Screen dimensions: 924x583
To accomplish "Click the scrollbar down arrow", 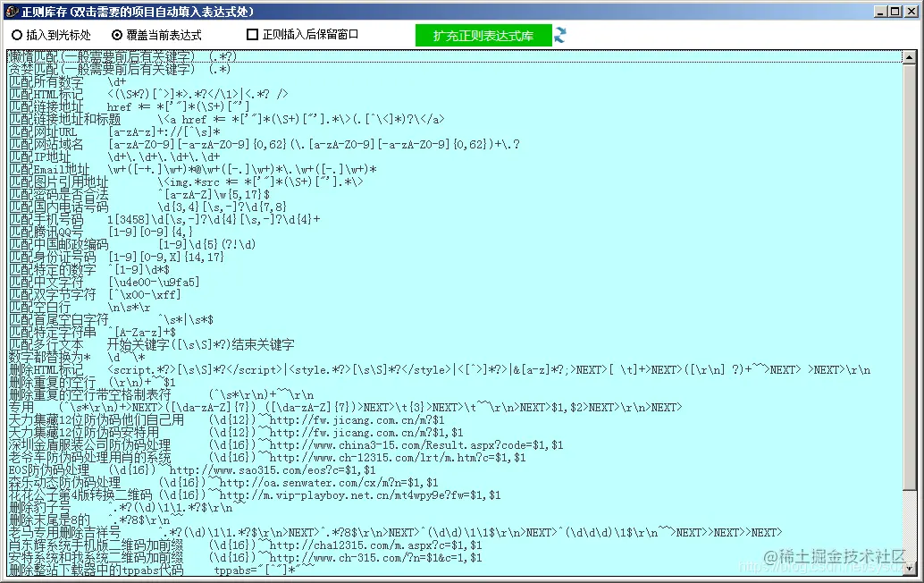I will point(910,569).
